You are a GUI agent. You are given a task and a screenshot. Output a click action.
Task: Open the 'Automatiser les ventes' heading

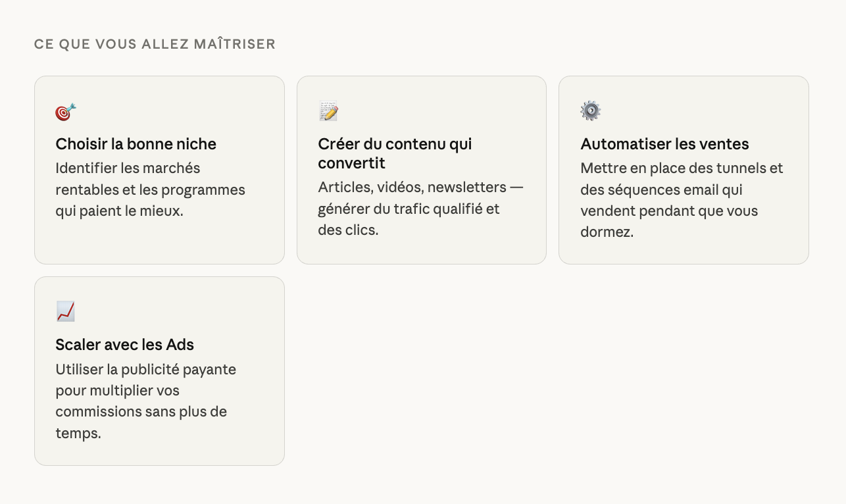tap(664, 144)
